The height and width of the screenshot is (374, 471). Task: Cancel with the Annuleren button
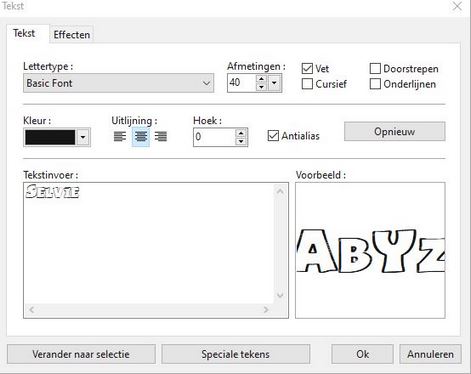430,354
